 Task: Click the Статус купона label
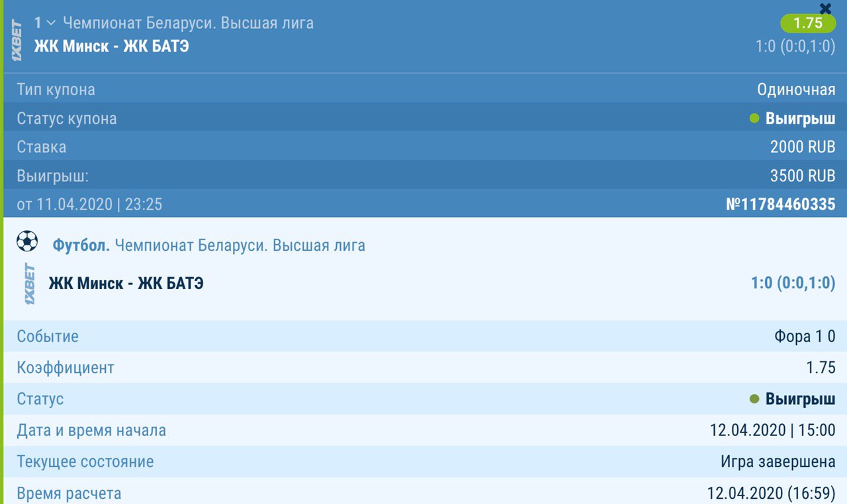tap(67, 119)
